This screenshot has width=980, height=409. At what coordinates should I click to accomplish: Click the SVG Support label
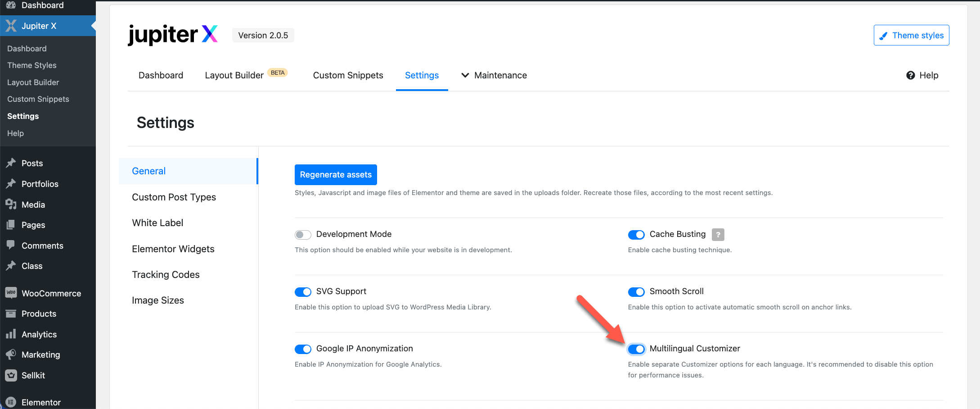tap(341, 291)
